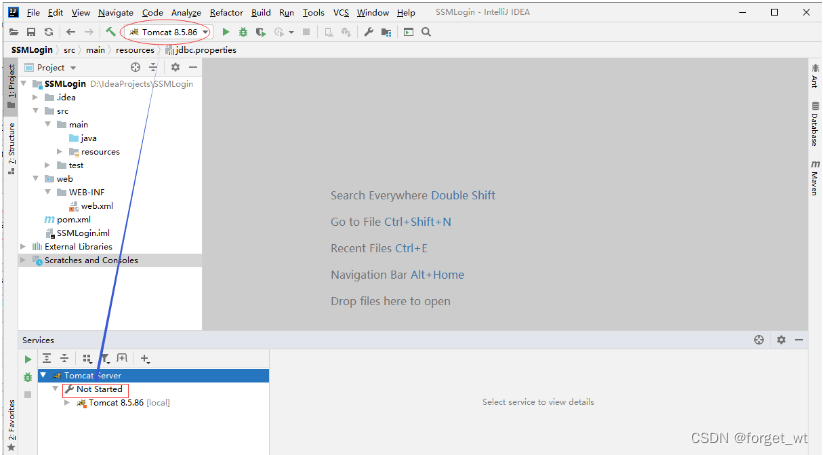This screenshot has height=455, width=823.
Task: Expand Tomcat 8.5.86 [local] node
Action: click(x=67, y=403)
